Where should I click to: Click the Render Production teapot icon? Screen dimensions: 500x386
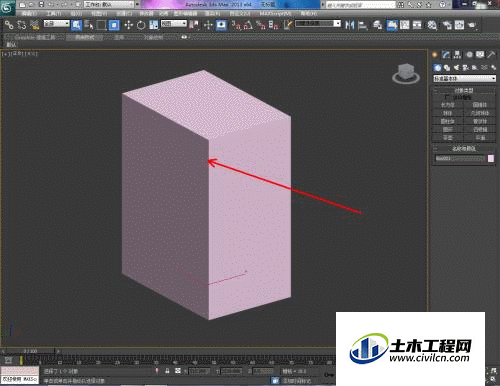click(472, 25)
